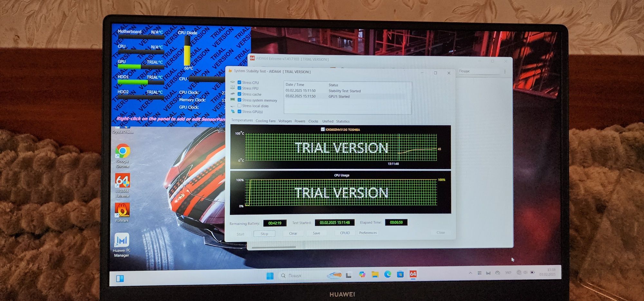644x301 pixels.
Task: Click the search highlight image in taskbar
Action: (334, 275)
